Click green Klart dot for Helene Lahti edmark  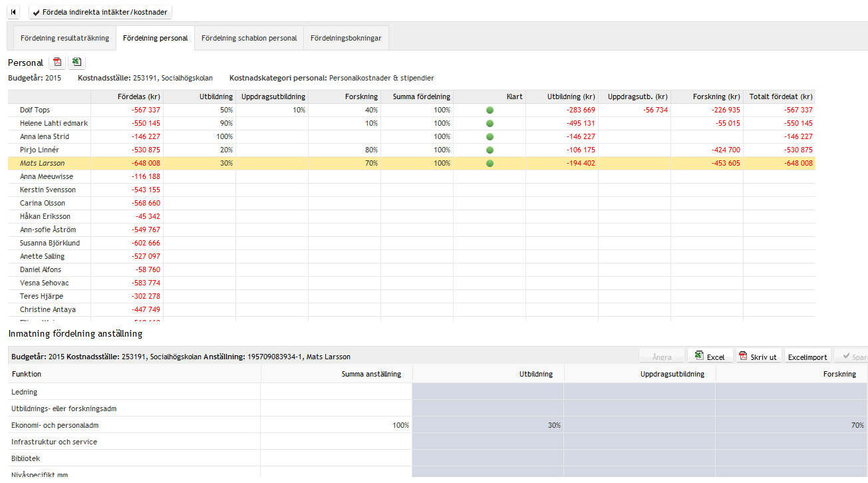(490, 123)
